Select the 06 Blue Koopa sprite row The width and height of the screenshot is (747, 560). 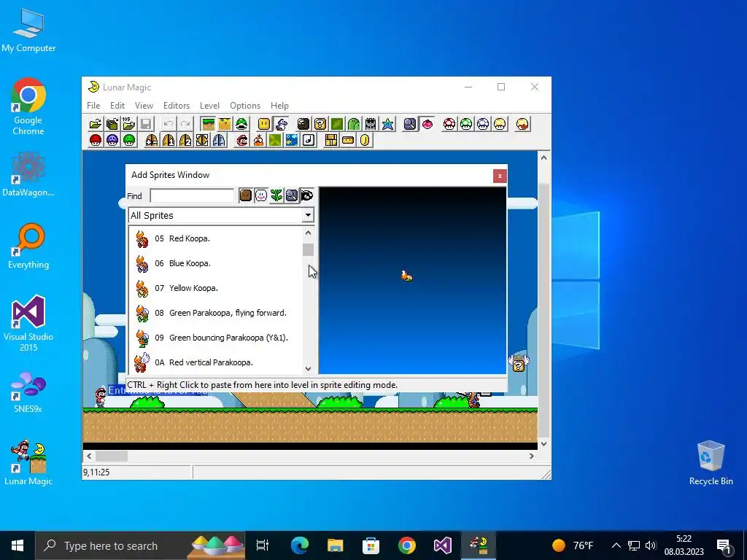coord(216,263)
